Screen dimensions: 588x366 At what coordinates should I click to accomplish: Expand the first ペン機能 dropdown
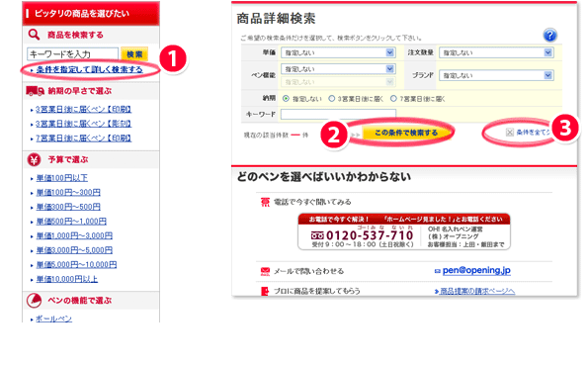[338, 69]
